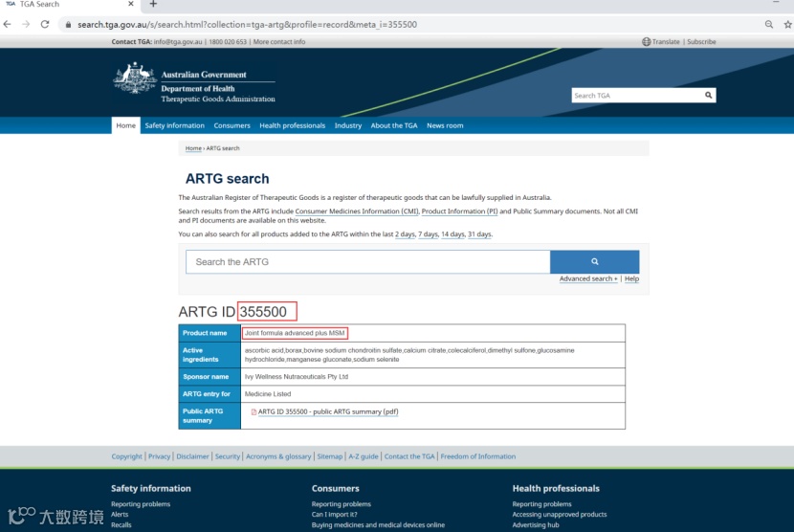
Task: Open Alerts under Safety information
Action: 120,514
